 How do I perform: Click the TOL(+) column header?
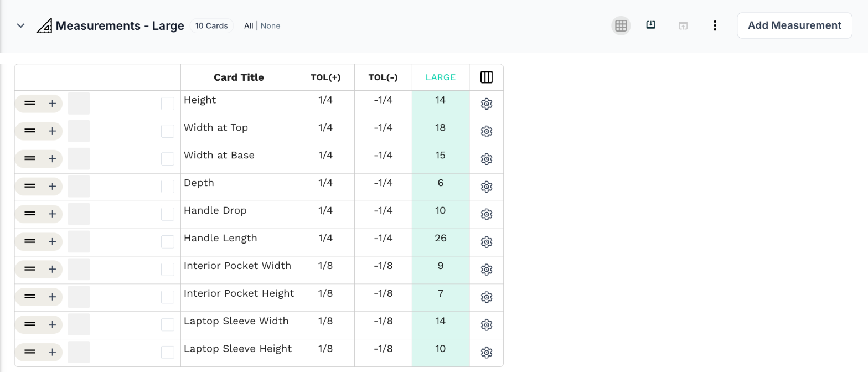(x=325, y=77)
